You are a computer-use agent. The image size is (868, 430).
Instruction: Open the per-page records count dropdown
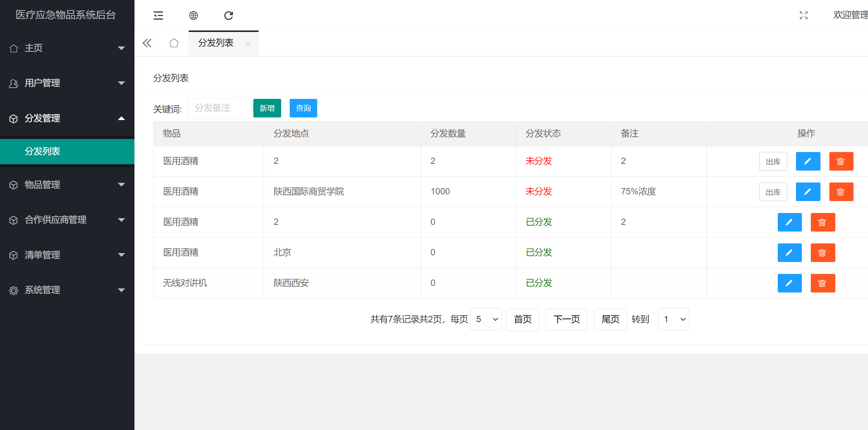coord(485,319)
